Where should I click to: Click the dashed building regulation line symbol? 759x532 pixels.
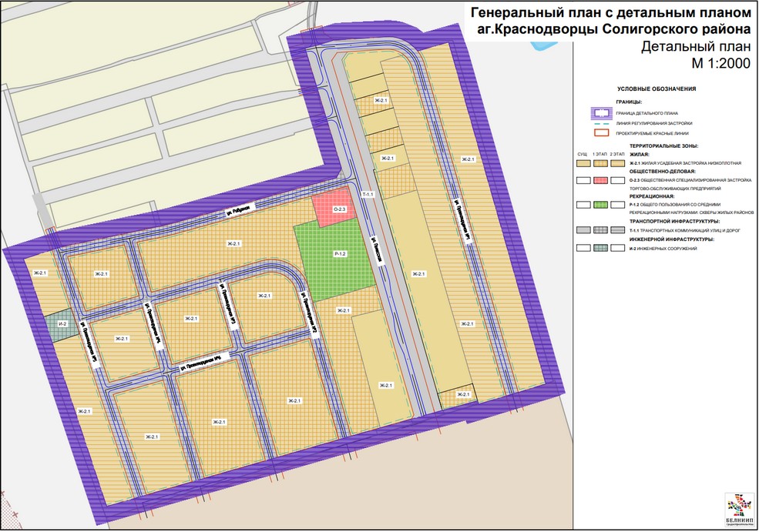[x=601, y=123]
